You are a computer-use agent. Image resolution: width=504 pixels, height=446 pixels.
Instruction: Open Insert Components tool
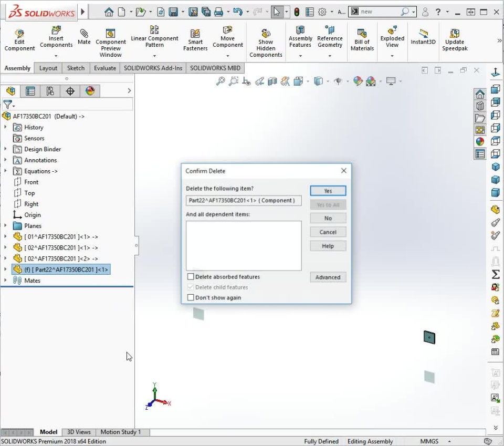point(56,37)
